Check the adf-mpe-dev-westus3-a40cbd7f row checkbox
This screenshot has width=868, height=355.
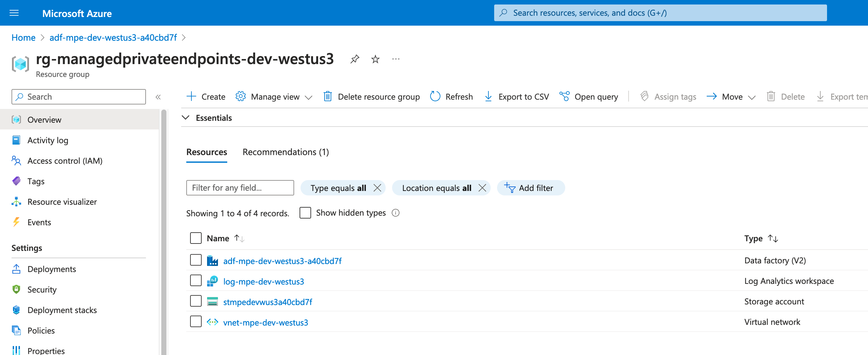pos(196,260)
